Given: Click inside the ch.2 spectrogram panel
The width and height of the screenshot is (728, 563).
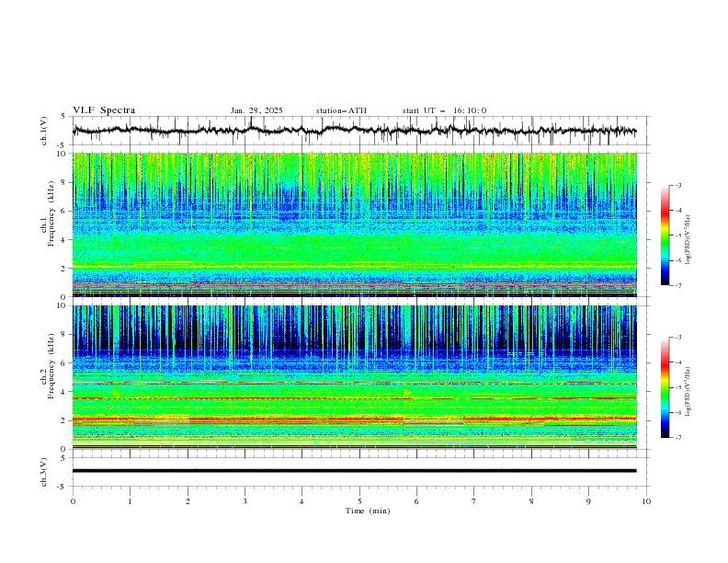Looking at the screenshot, I should point(354,377).
